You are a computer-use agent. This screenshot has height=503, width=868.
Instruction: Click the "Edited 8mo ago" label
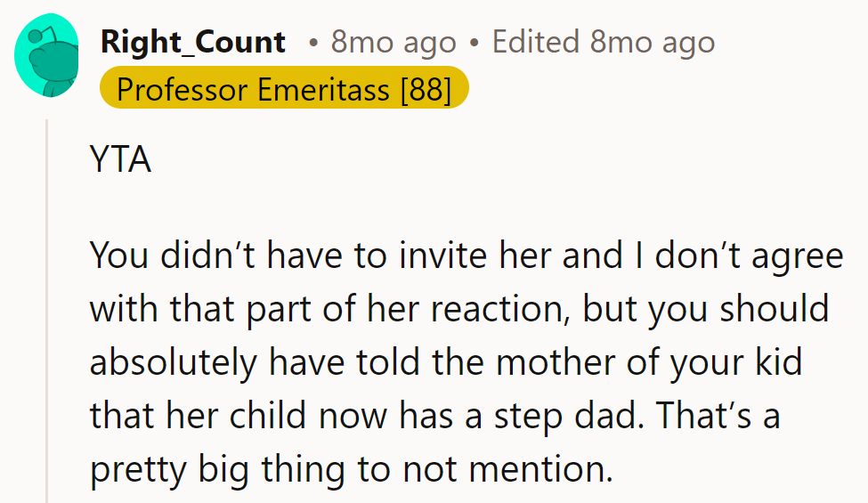[603, 42]
